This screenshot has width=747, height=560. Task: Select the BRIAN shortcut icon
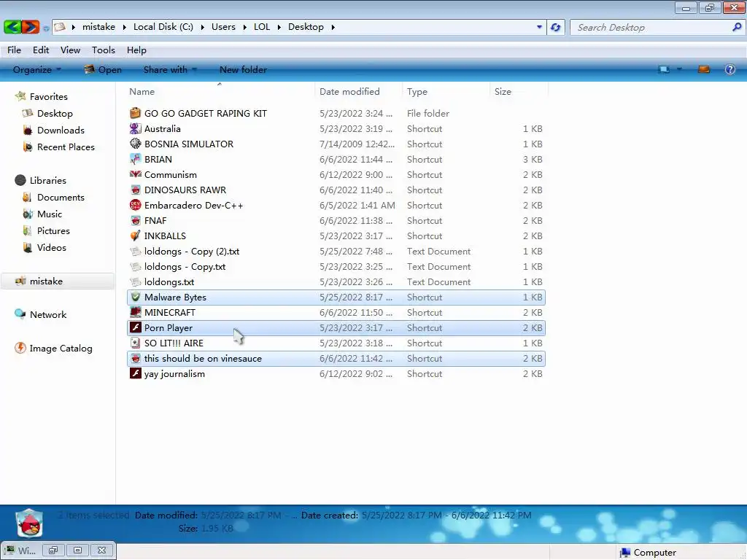click(x=135, y=159)
